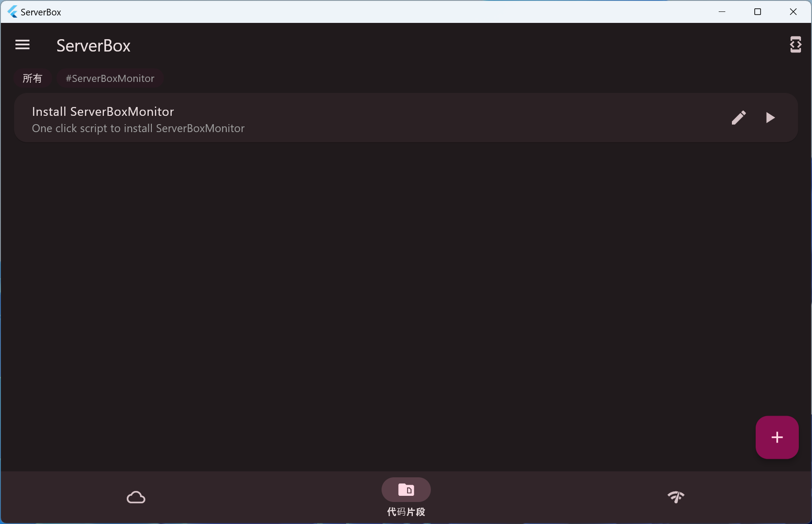Viewport: 812px width, 524px height.
Task: Edit the Install ServerBoxMonitor snippet
Action: (739, 118)
